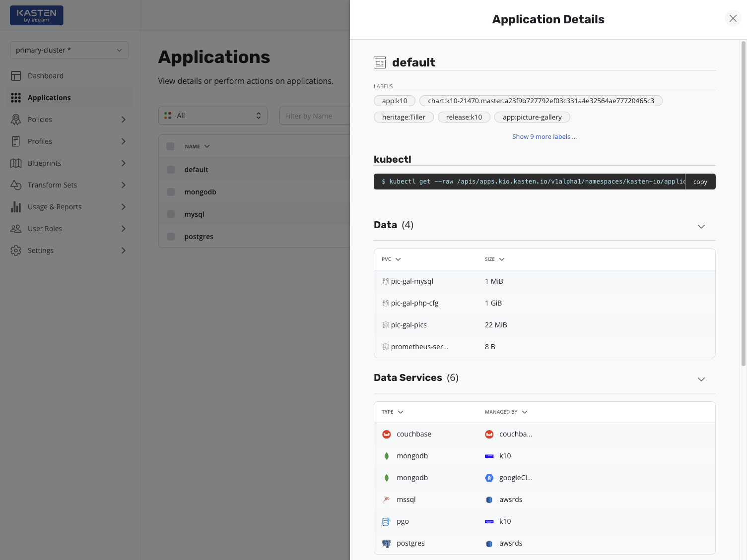Check the box for the default application
The width and height of the screenshot is (747, 560).
click(171, 170)
